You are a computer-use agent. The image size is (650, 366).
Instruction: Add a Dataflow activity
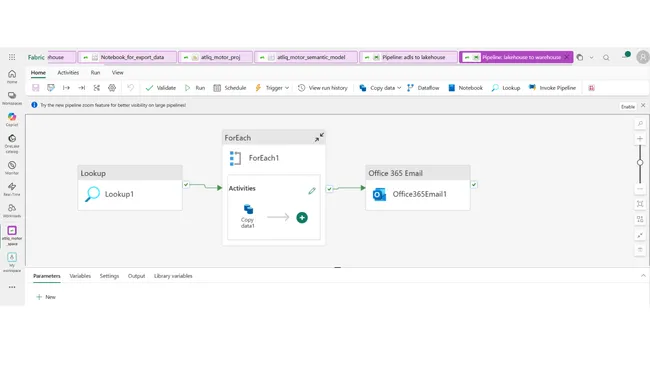[x=423, y=88]
